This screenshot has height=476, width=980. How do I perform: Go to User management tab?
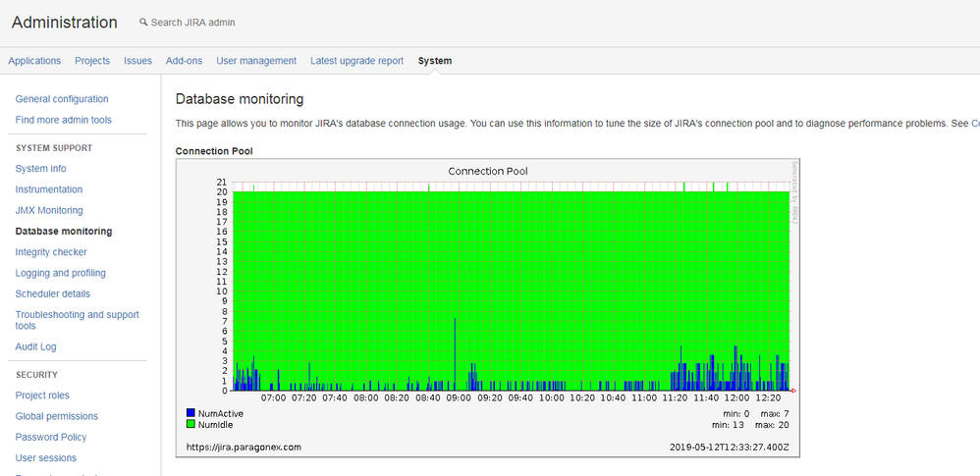point(256,61)
